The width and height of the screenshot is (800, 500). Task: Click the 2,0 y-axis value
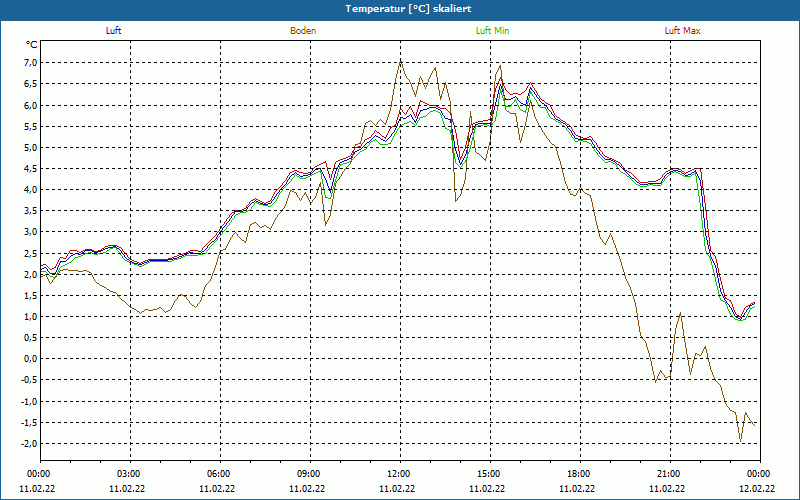tap(31, 274)
